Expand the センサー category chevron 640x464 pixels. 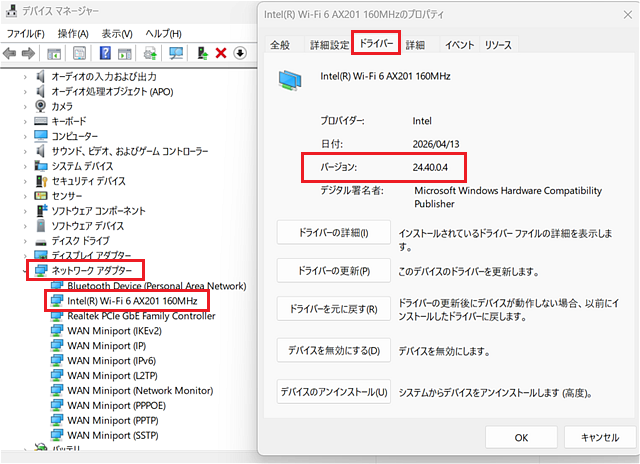click(25, 196)
